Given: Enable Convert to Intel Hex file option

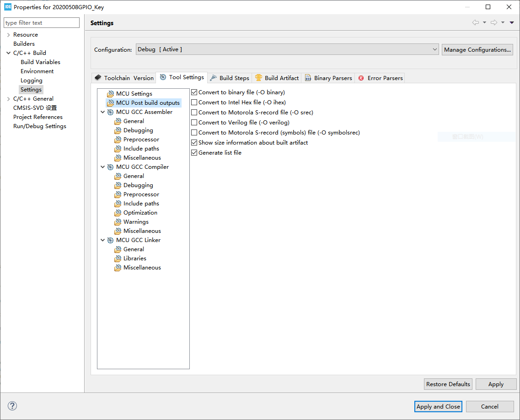Looking at the screenshot, I should (x=194, y=102).
